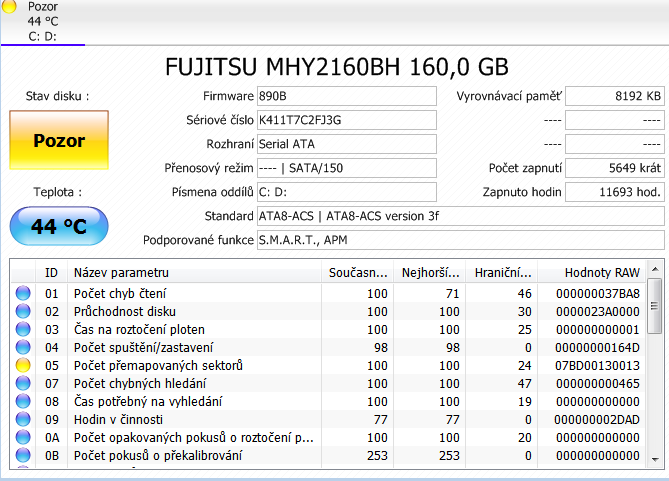Select the row Čas na roztočení ploten
Image resolution: width=669 pixels, height=481 pixels.
tap(329, 329)
